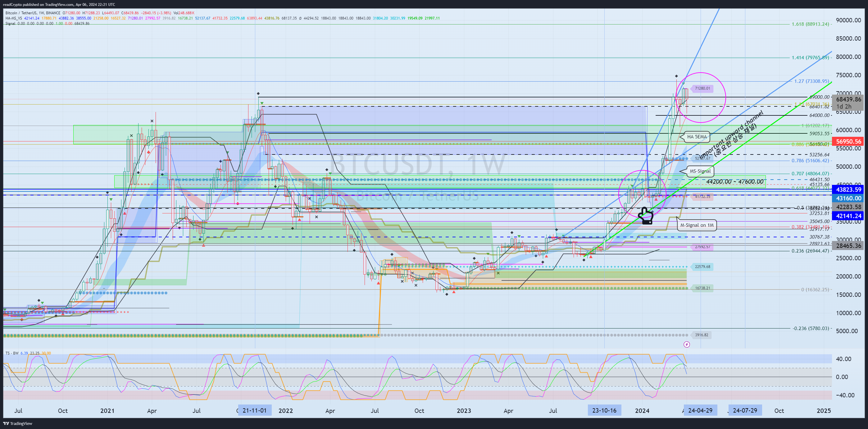Click the current price label 68439.86
Screen dimensions: 868x429
848,99
